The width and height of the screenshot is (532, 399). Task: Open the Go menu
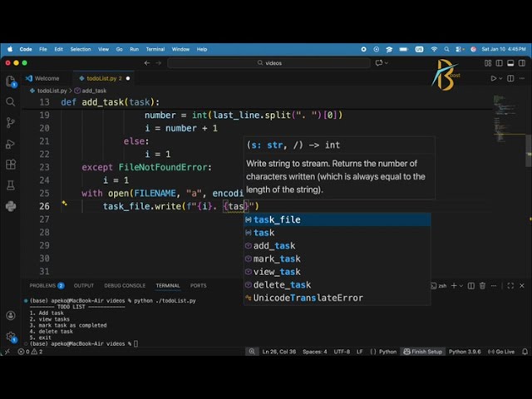[120, 49]
